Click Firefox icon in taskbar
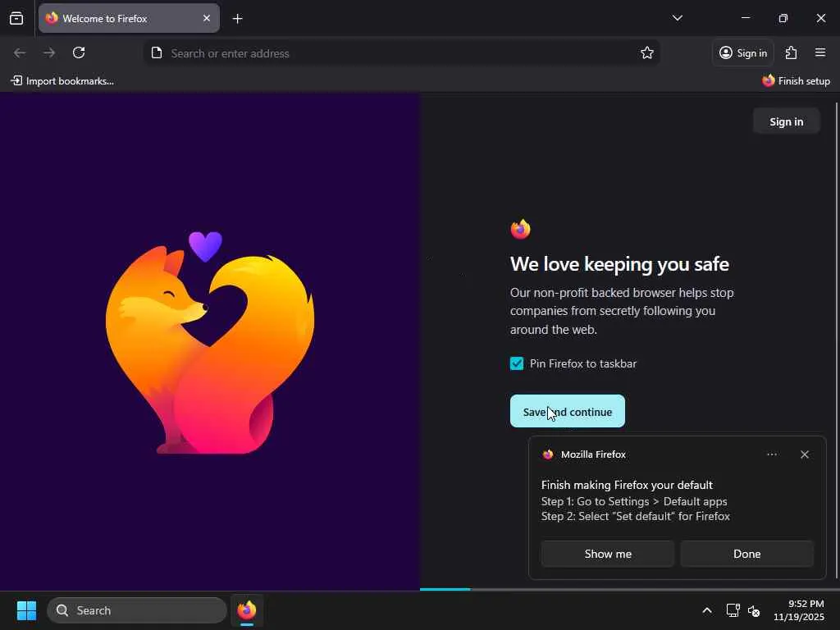Viewport: 840px width, 630px height. [247, 610]
